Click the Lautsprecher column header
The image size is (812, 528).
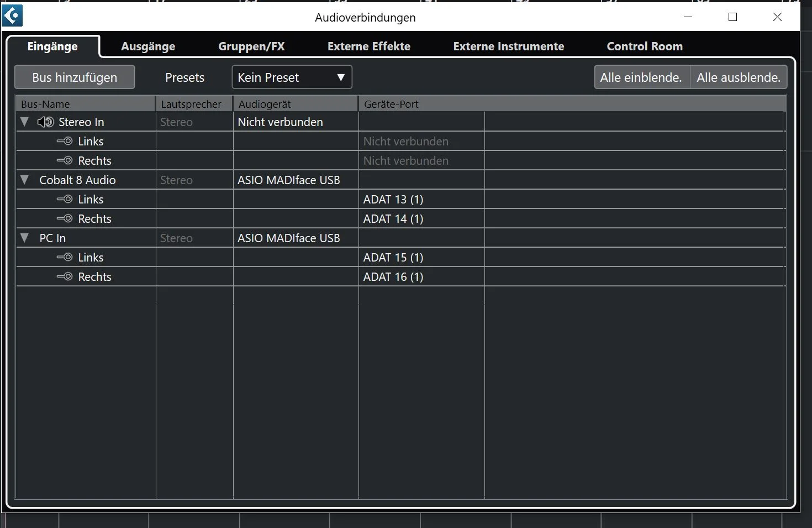(194, 104)
